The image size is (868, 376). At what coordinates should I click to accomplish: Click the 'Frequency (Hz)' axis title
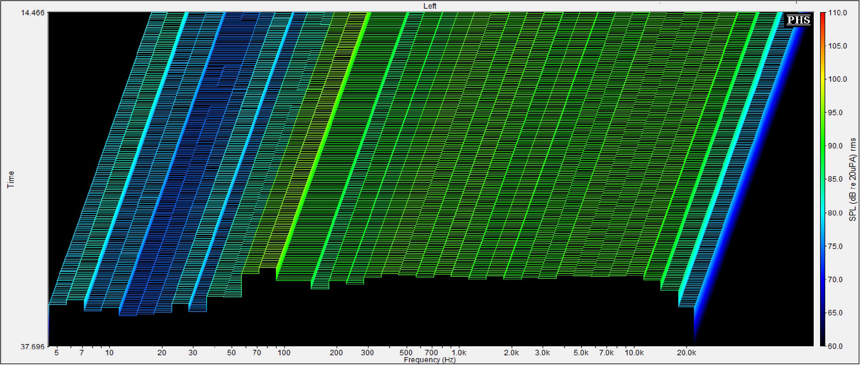[430, 360]
